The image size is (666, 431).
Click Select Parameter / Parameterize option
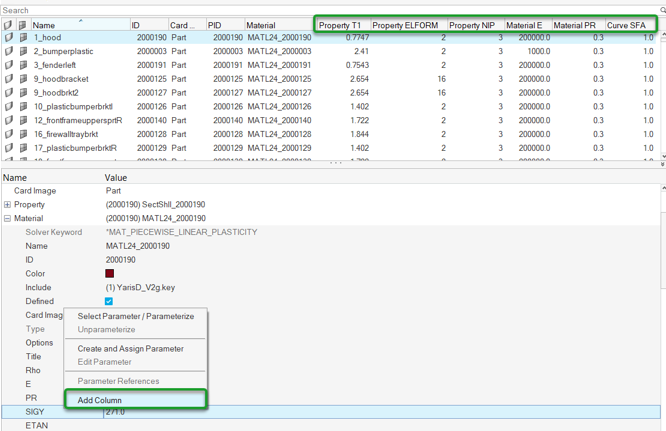(136, 316)
